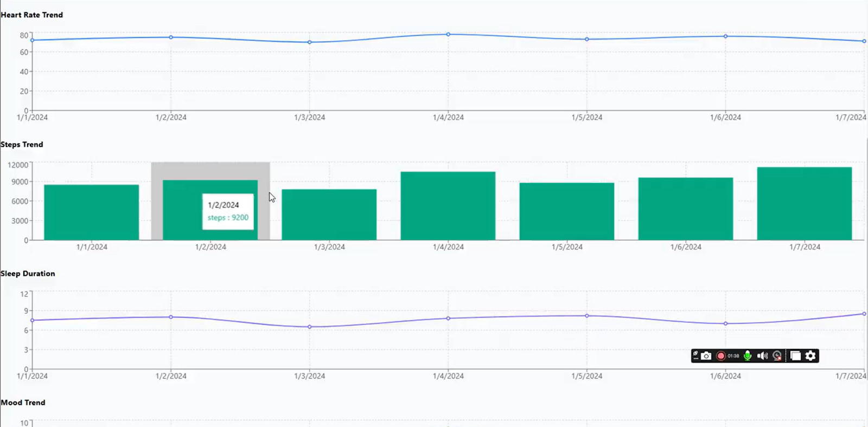Click sleep duration point for 1/5/2024
Image resolution: width=868 pixels, height=427 pixels.
[x=587, y=316]
